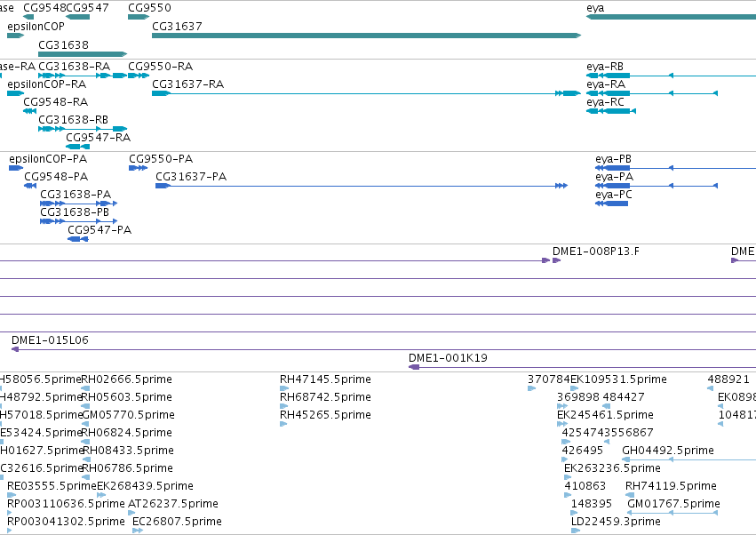The width and height of the screenshot is (756, 535).
Task: Select EST EK109531.5prime
Action: coord(574,388)
